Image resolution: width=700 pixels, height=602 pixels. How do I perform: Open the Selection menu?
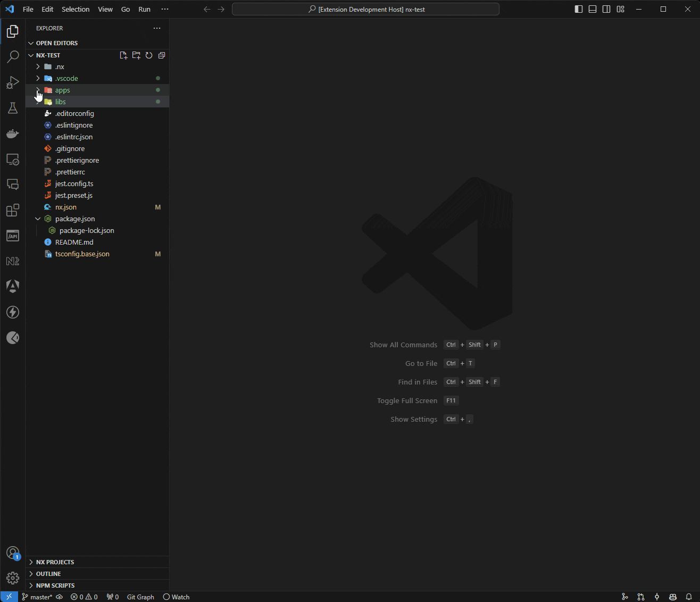tap(76, 9)
